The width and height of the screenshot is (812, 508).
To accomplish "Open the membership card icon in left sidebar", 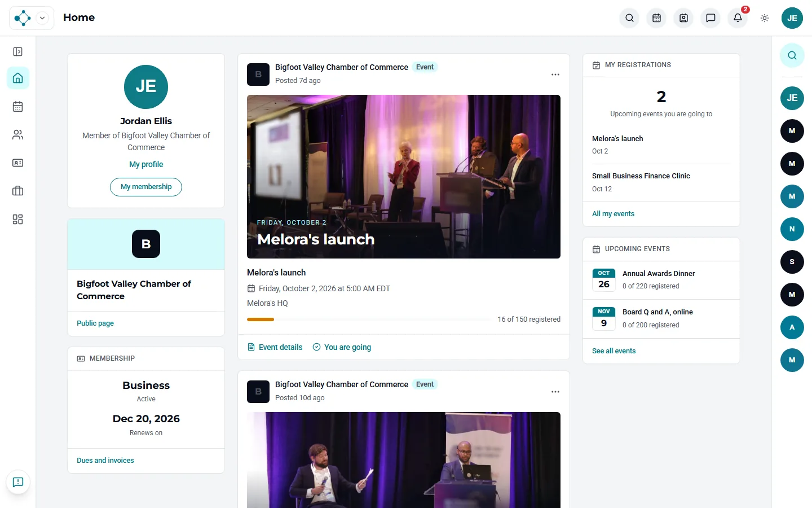I will pos(18,163).
